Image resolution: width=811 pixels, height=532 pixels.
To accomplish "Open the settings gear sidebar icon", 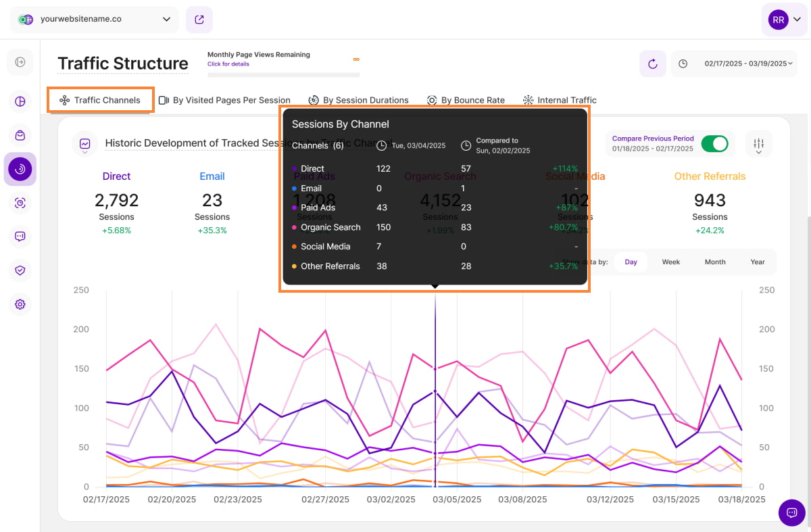I will tap(20, 304).
